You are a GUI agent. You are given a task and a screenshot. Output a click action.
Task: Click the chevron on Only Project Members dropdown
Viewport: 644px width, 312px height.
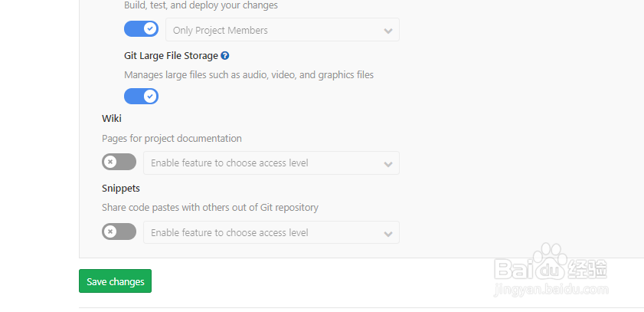(388, 31)
